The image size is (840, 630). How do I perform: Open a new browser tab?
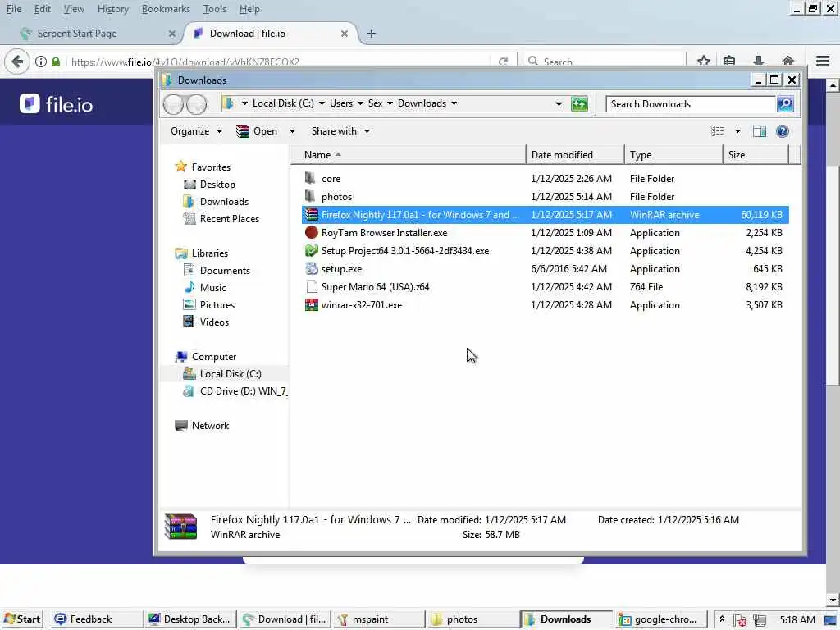pyautogui.click(x=372, y=34)
